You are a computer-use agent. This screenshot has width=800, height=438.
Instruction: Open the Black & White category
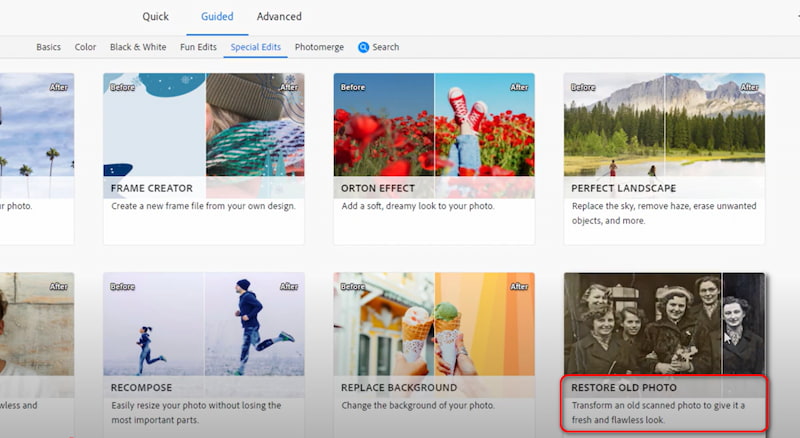click(138, 47)
